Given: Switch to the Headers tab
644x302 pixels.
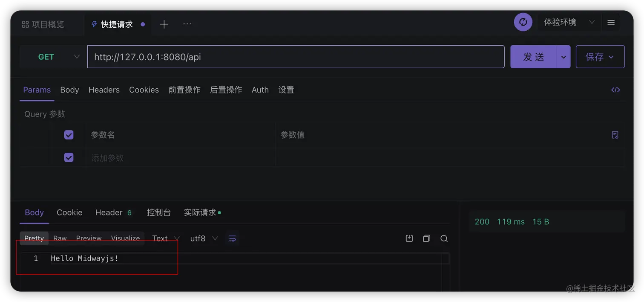Looking at the screenshot, I should click(x=104, y=90).
